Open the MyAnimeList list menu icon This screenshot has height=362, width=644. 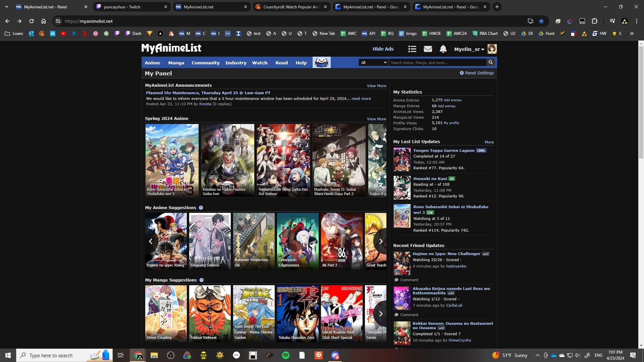point(412,49)
